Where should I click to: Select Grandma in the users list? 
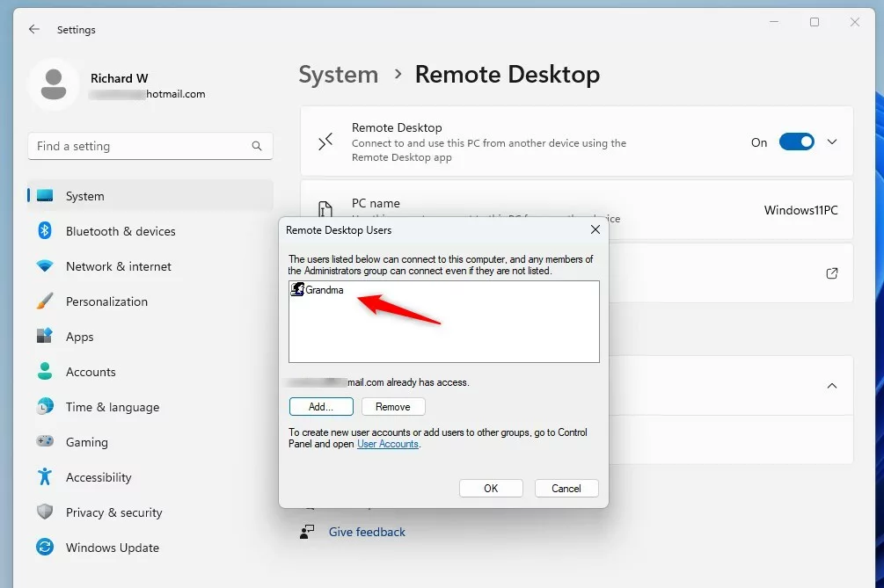325,289
